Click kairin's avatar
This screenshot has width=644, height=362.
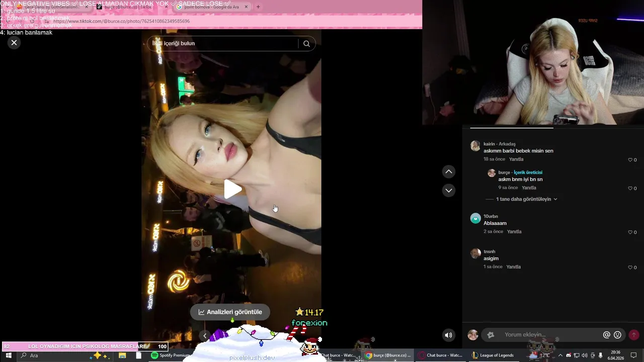pos(475,146)
